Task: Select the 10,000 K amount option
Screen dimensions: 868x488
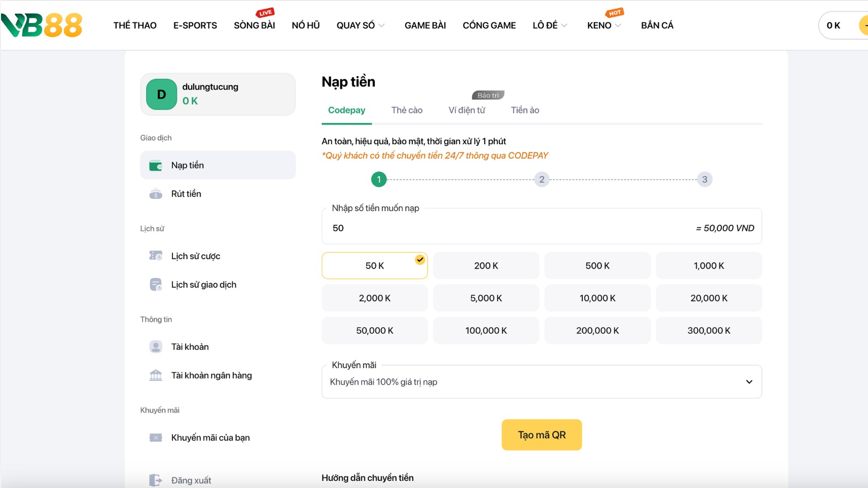Action: [597, 298]
